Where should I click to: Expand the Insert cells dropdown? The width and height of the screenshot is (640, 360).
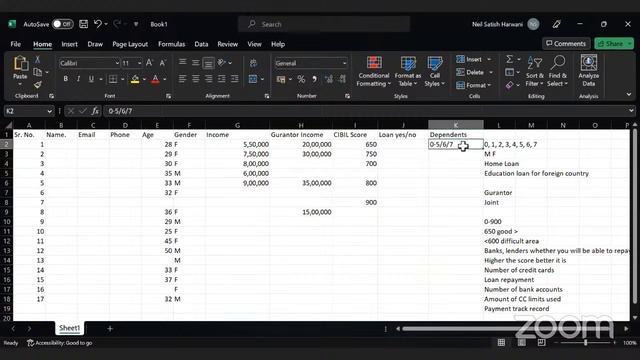point(489,60)
